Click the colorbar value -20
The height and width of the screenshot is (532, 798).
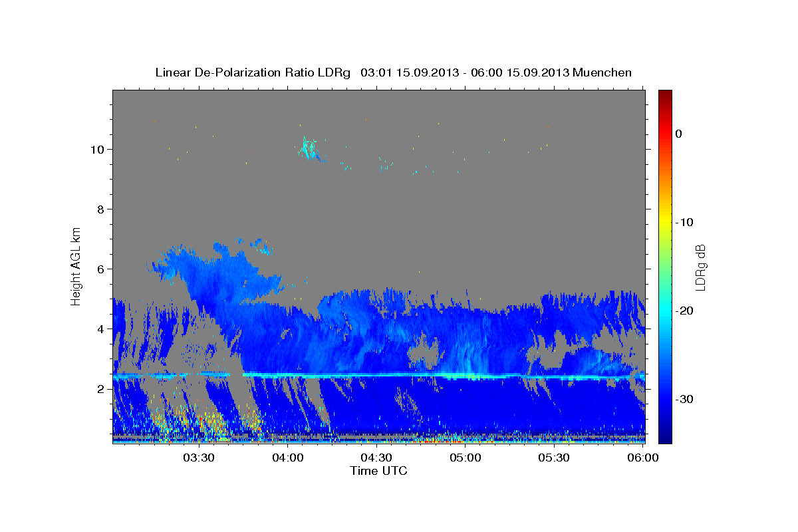pos(685,311)
